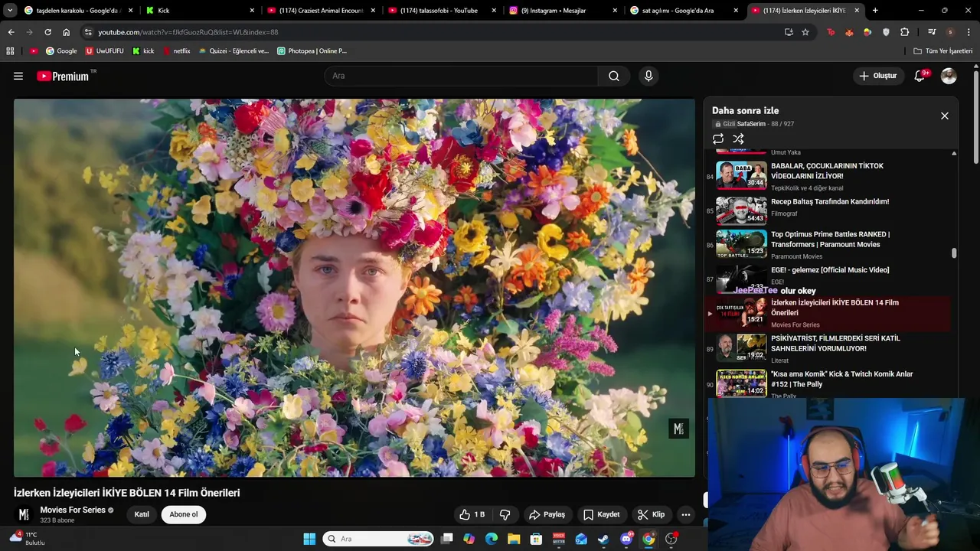Like the video
Image resolution: width=980 pixels, height=551 pixels.
point(472,514)
